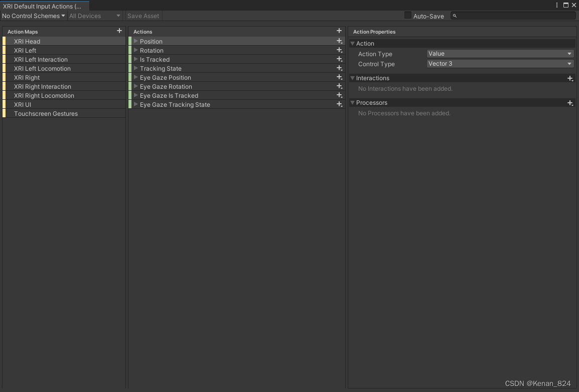The height and width of the screenshot is (392, 579).
Task: Collapse the Interactions section
Action: click(352, 78)
